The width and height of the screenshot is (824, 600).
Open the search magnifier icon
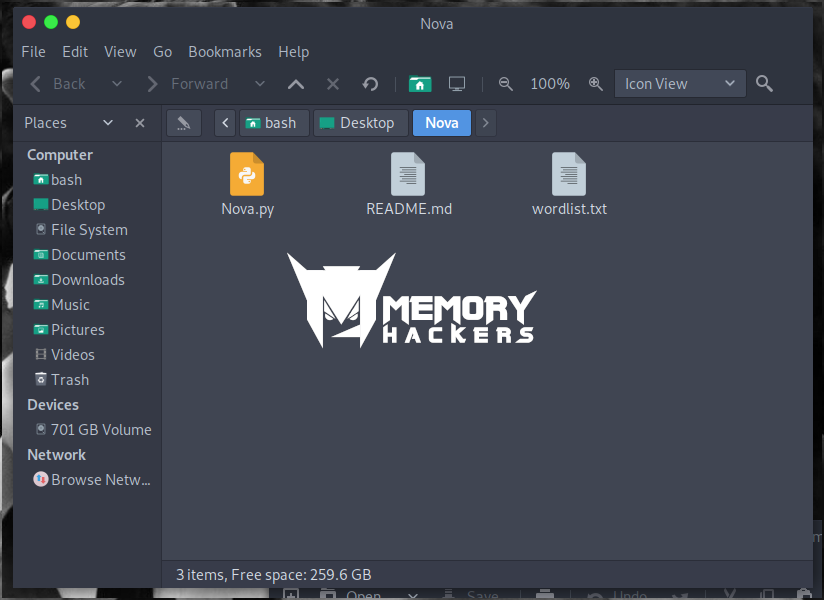point(764,84)
